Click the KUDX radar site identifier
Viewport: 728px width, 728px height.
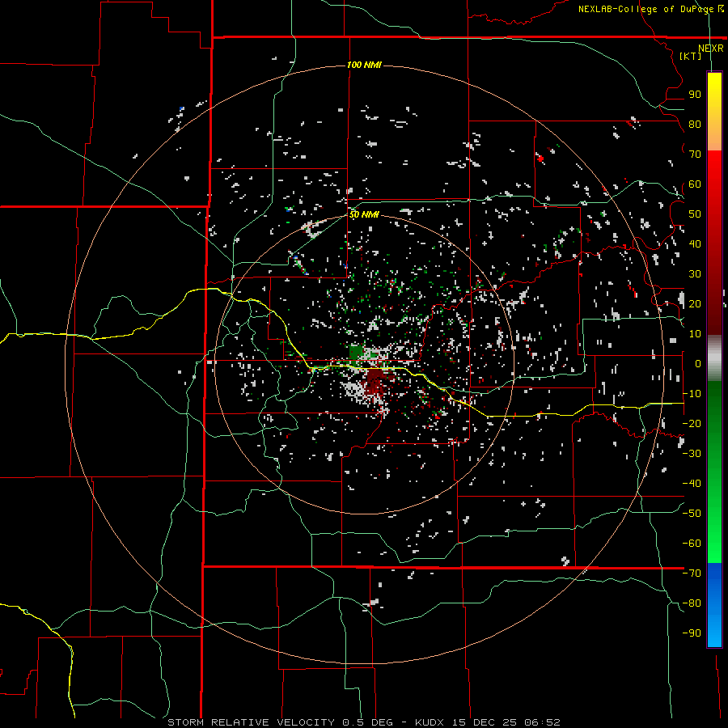pyautogui.click(x=430, y=722)
